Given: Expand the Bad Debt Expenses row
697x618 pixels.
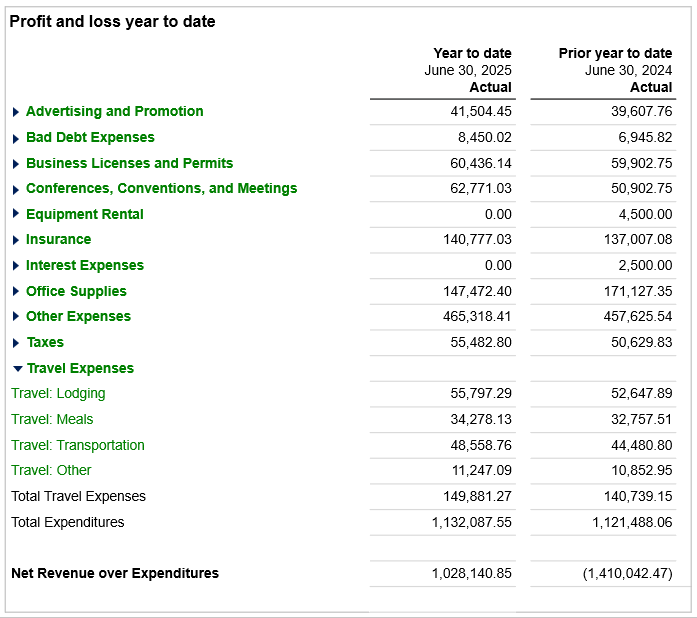Looking at the screenshot, I should [16, 138].
